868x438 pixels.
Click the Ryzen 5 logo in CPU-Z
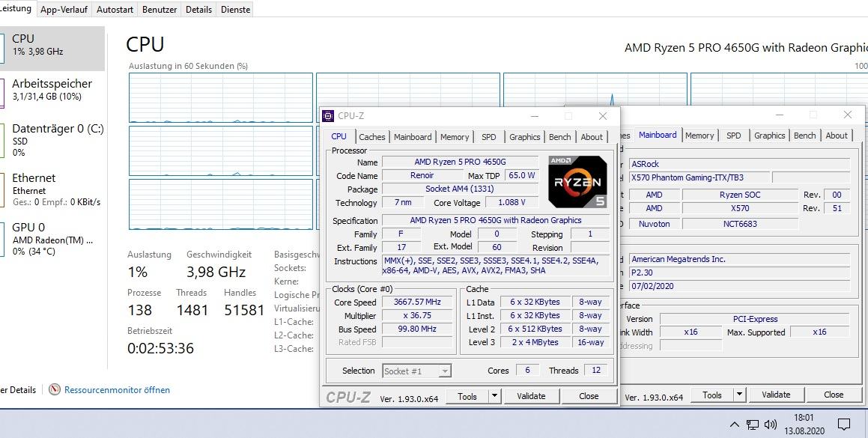tap(578, 182)
